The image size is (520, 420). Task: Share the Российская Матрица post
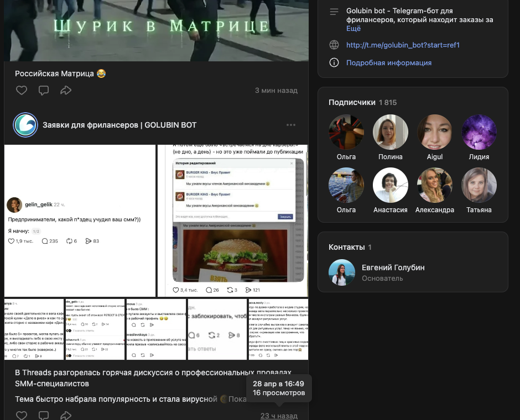[x=66, y=90]
